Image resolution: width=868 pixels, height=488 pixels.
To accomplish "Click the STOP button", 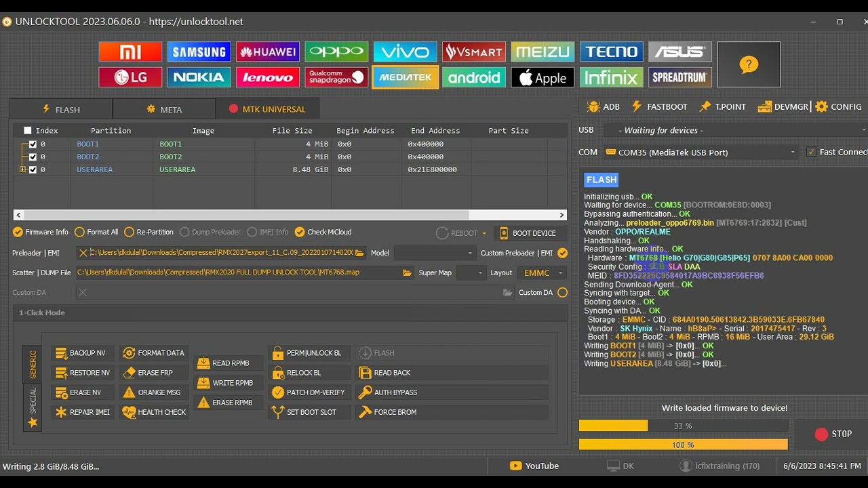I will (x=833, y=434).
